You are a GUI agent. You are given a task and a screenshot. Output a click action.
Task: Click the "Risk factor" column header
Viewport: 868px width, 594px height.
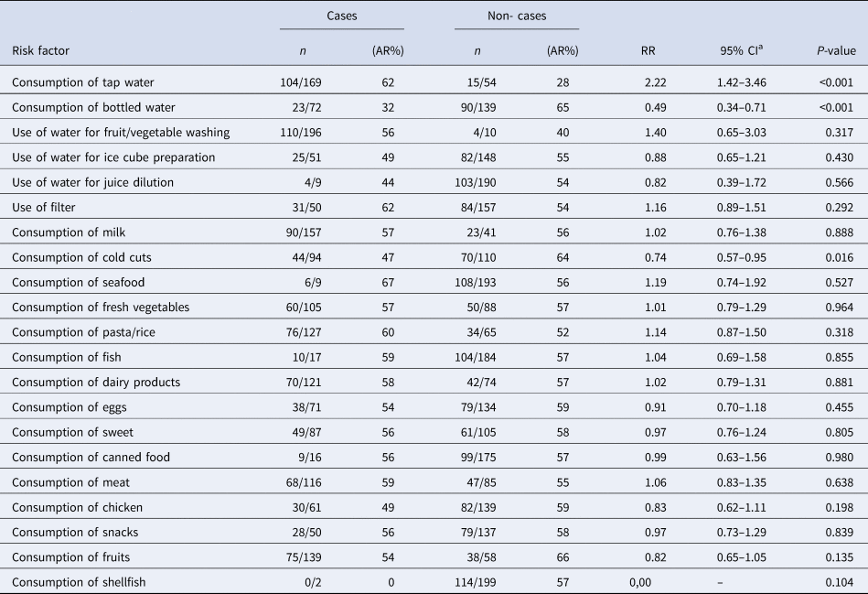(40, 51)
